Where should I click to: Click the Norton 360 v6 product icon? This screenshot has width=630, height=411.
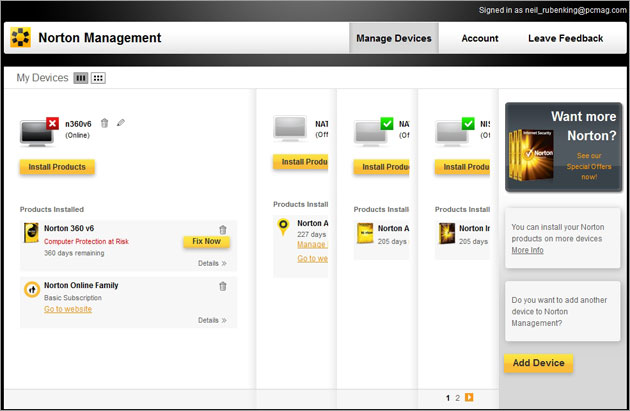[31, 233]
